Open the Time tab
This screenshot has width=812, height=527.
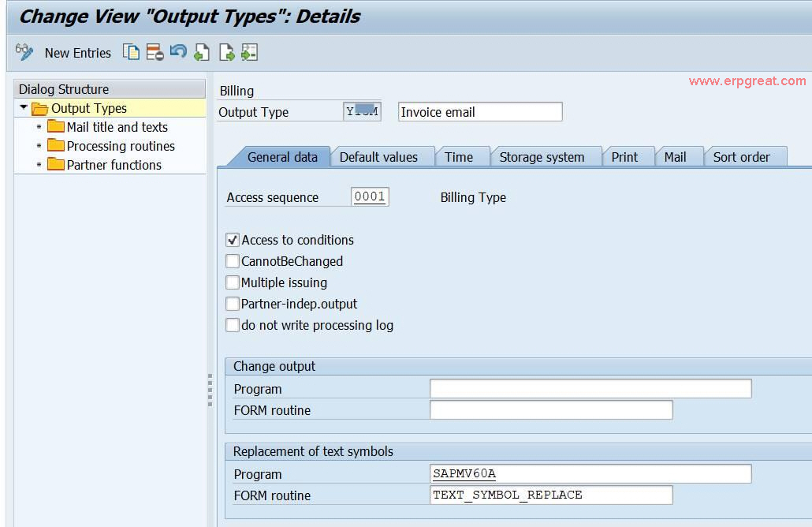click(459, 157)
